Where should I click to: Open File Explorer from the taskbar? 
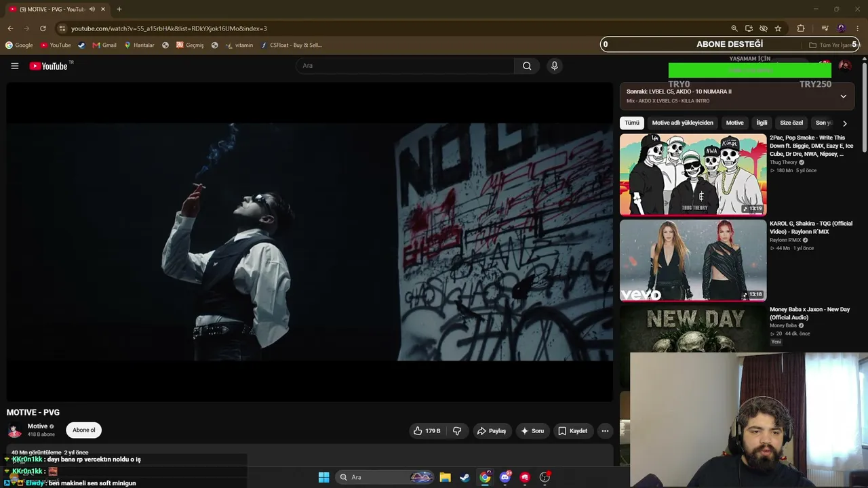tap(445, 477)
